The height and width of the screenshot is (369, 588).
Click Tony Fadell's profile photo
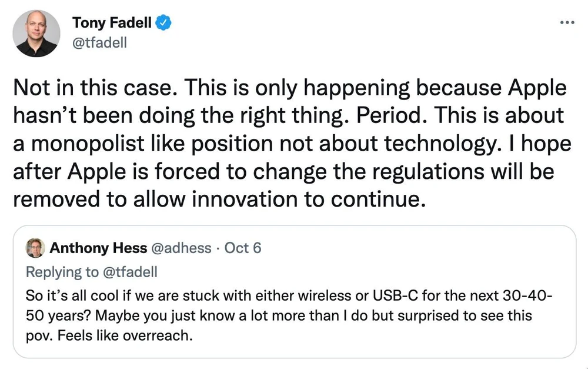36,34
